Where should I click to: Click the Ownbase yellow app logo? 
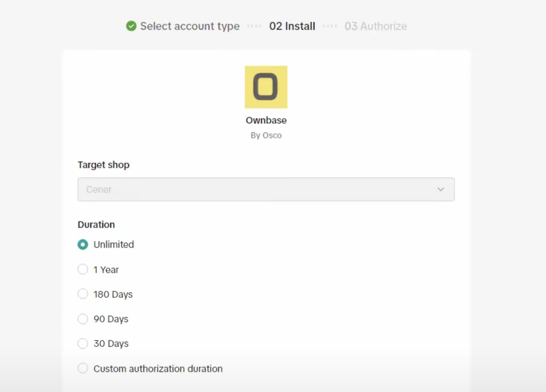(266, 87)
